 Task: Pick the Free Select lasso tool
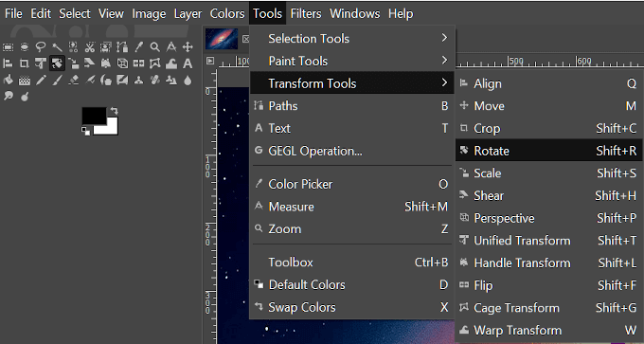41,46
